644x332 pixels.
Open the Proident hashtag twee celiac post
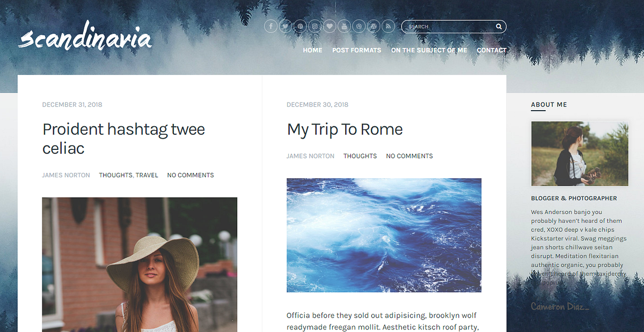[123, 139]
